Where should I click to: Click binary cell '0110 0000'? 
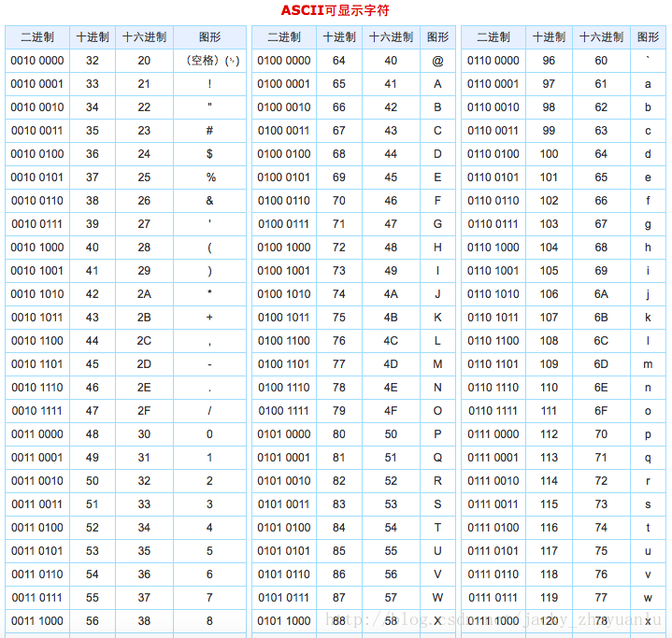tap(493, 61)
